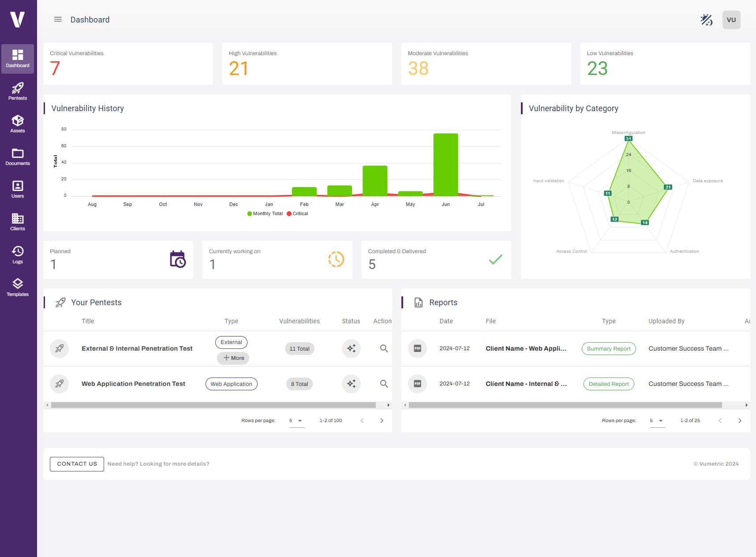Toggle Monthly Total legend in chart
This screenshot has width=756, height=557.
pos(265,213)
